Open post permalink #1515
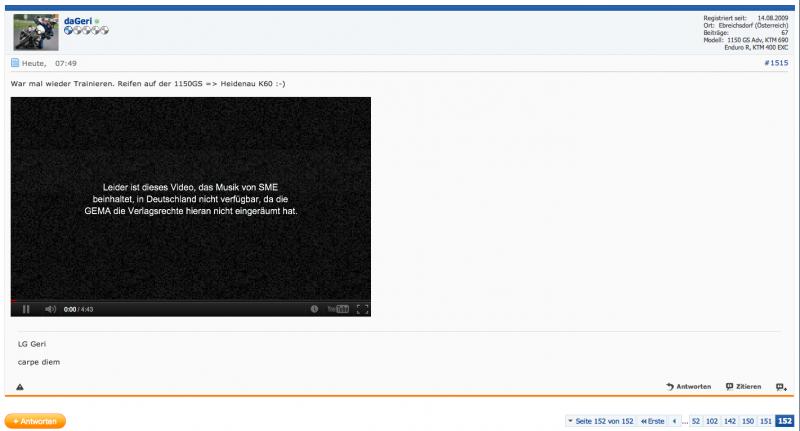800x431 pixels. 775,63
